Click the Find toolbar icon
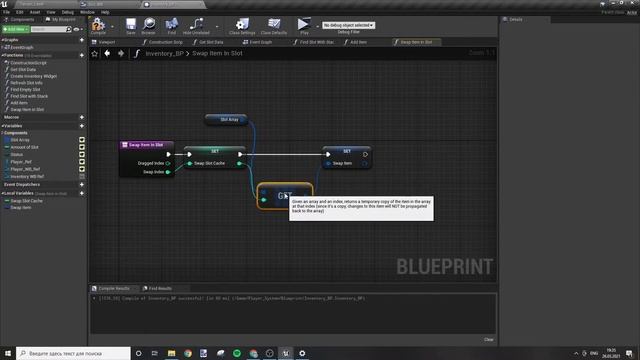 172,24
